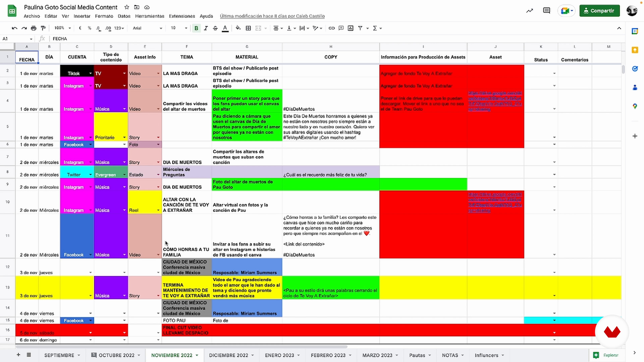
Task: Open the Tiktok account dropdown in row 2
Action: (90, 73)
